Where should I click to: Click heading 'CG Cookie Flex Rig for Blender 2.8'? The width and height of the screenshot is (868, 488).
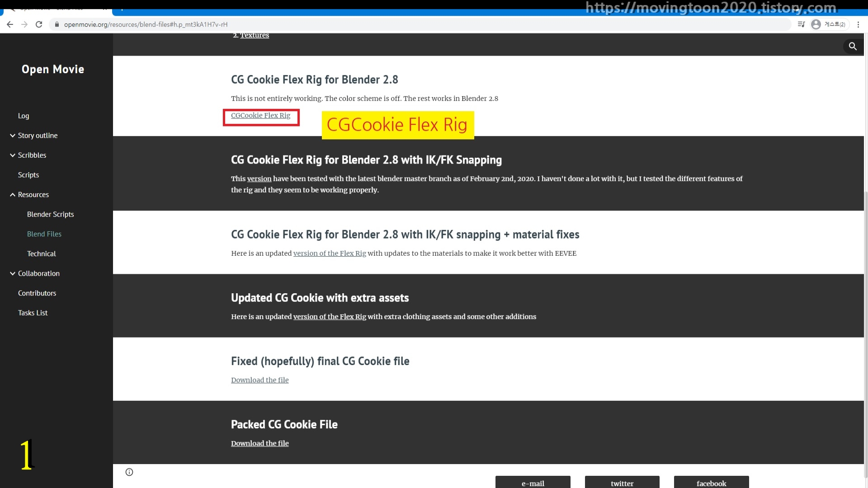click(315, 80)
